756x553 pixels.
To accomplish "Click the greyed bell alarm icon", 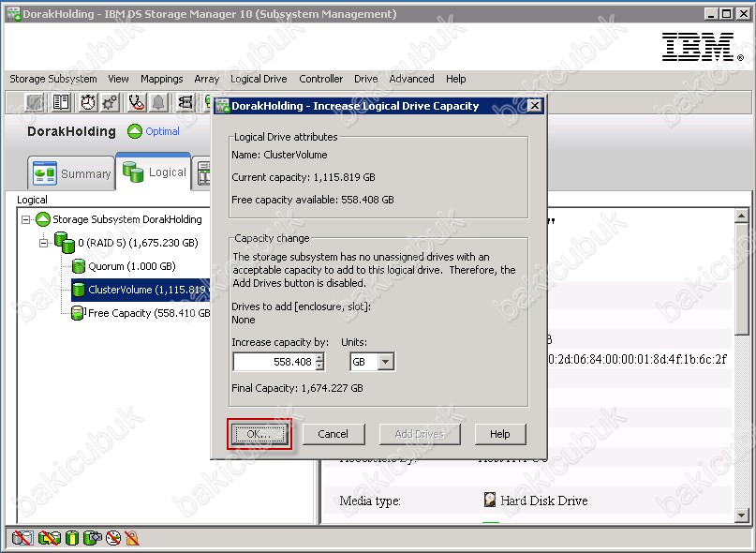I will click(x=158, y=102).
